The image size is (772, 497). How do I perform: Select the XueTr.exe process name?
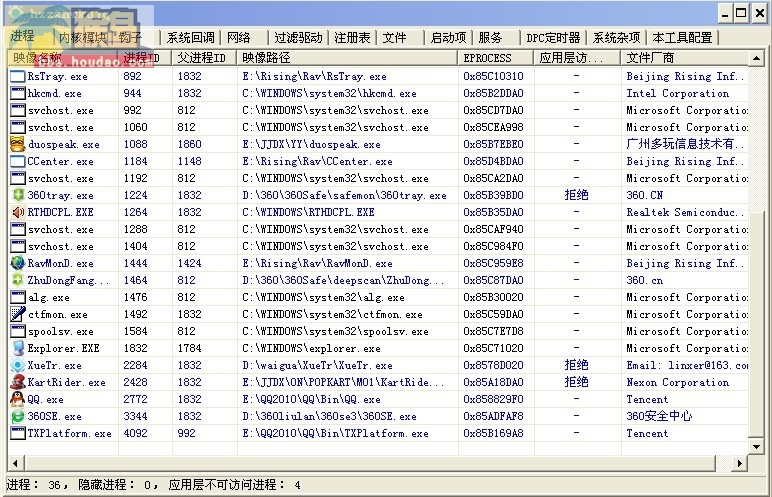click(55, 365)
